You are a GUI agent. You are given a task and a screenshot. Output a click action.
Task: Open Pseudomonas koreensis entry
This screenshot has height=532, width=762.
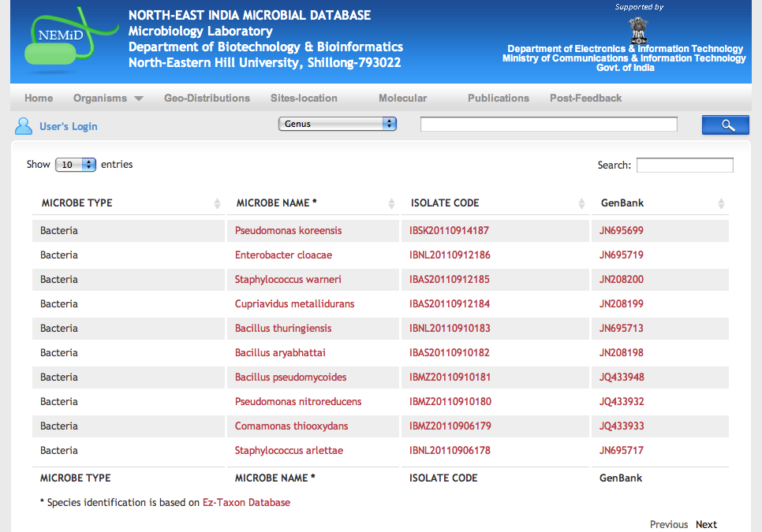coord(288,231)
